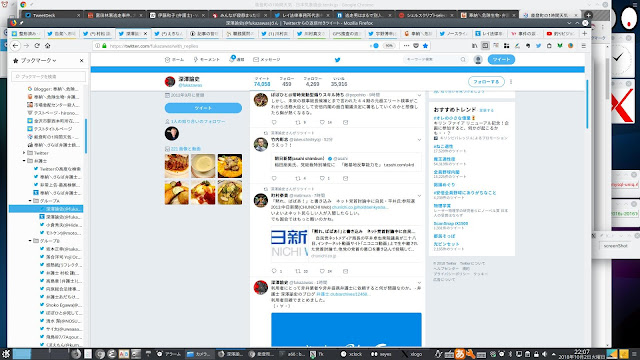The height and width of the screenshot is (360, 640).
Task: Open the chunichi.co.jp link card
Action: (x=346, y=244)
